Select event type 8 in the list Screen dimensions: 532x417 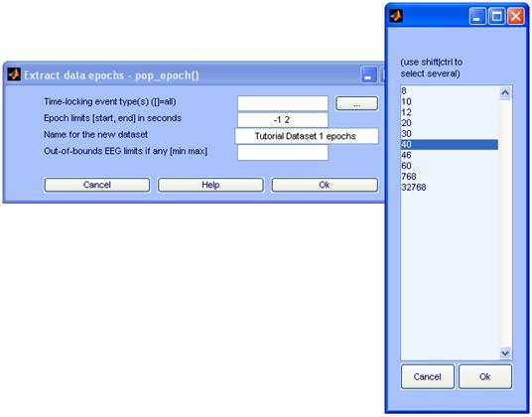tap(450, 91)
